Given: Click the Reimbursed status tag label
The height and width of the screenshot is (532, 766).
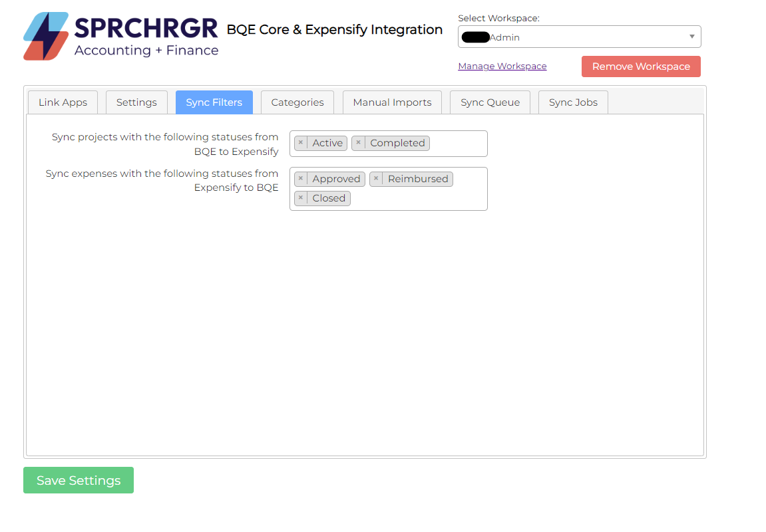Looking at the screenshot, I should [x=418, y=179].
